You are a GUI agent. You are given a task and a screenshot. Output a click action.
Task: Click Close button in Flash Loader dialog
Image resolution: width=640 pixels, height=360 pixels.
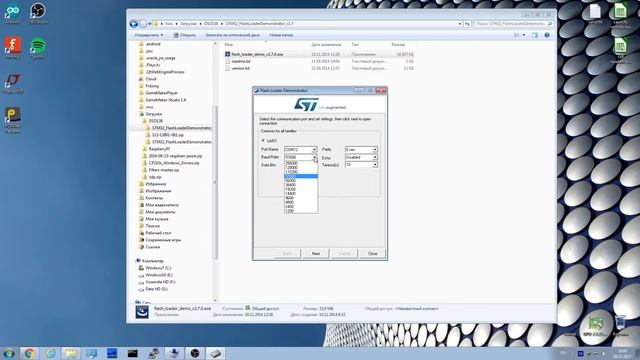pyautogui.click(x=372, y=253)
